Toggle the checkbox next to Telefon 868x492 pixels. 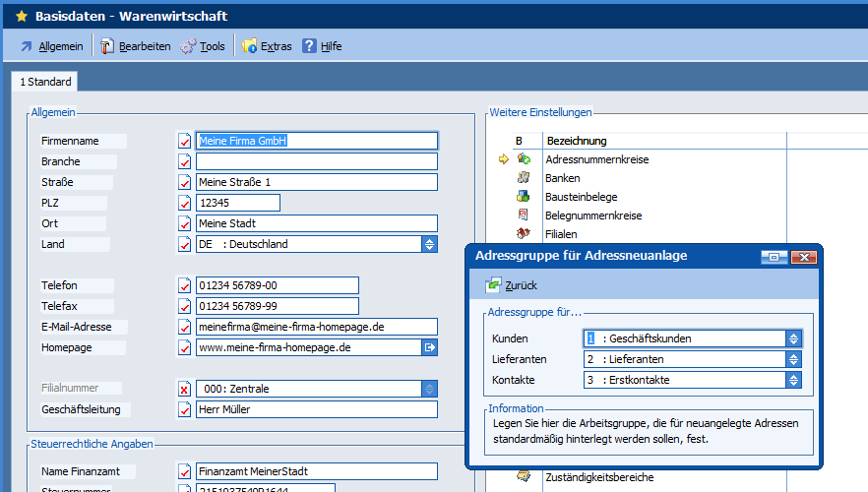184,285
